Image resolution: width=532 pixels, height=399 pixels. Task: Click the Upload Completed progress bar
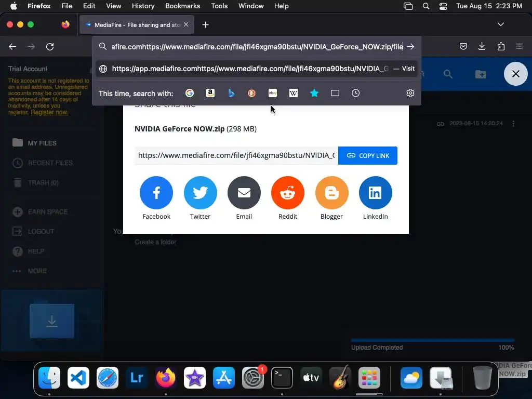433,340
